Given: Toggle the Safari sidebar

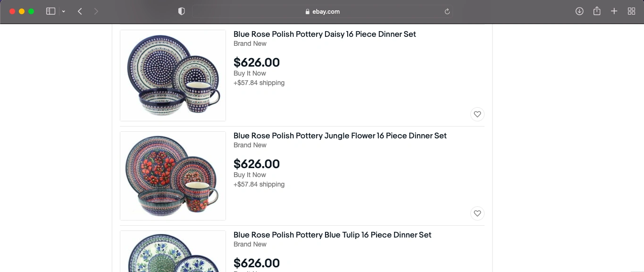Looking at the screenshot, I should point(50,11).
